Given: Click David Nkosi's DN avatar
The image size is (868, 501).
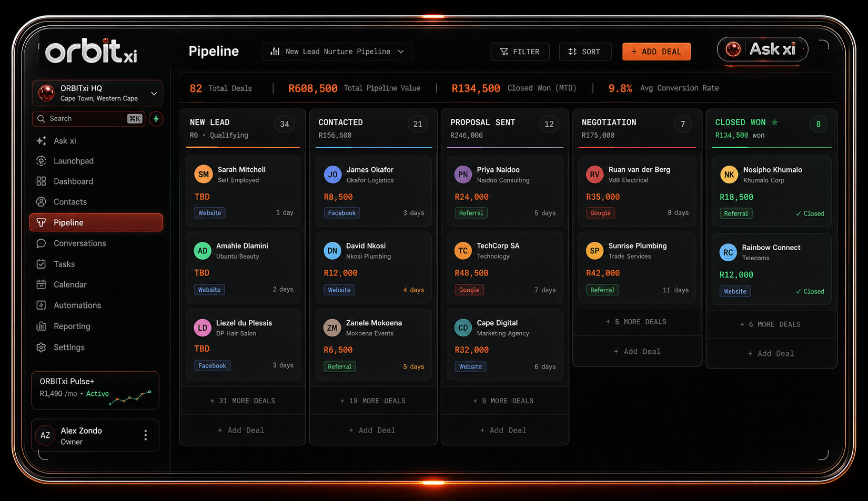Looking at the screenshot, I should pos(332,251).
